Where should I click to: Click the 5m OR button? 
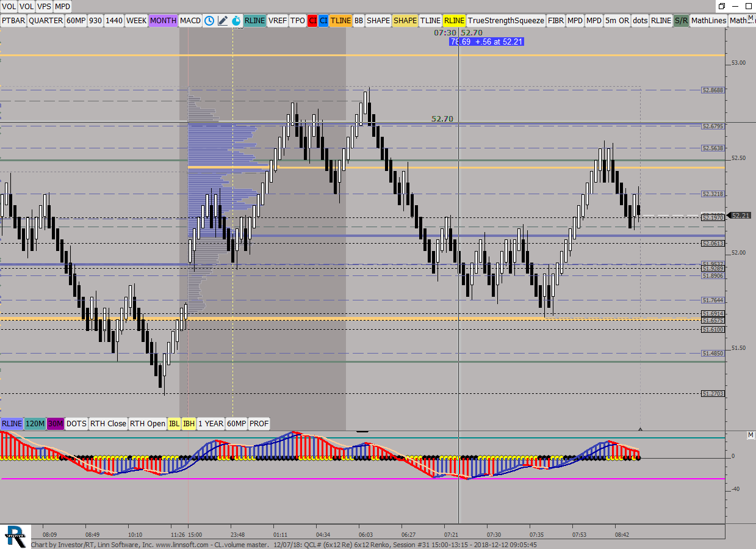[x=617, y=21]
